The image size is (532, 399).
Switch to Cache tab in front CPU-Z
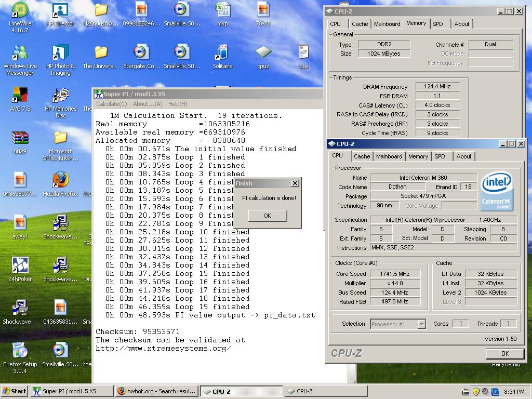click(x=362, y=156)
